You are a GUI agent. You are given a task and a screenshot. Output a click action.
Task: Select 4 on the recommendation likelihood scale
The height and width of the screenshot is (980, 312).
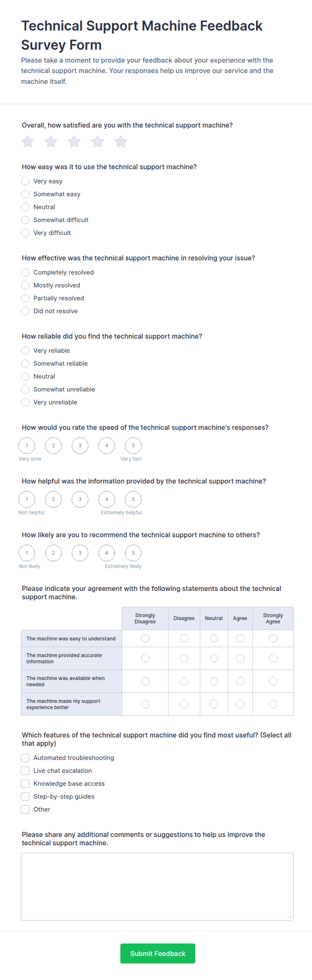[106, 553]
